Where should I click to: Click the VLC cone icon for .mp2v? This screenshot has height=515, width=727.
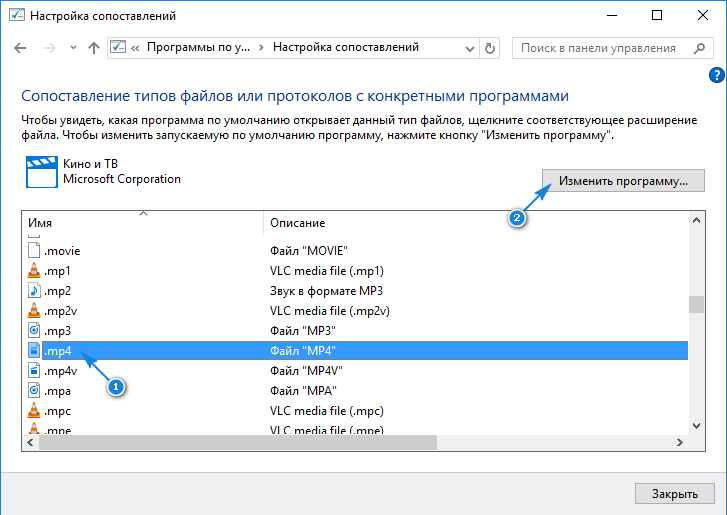pos(34,310)
